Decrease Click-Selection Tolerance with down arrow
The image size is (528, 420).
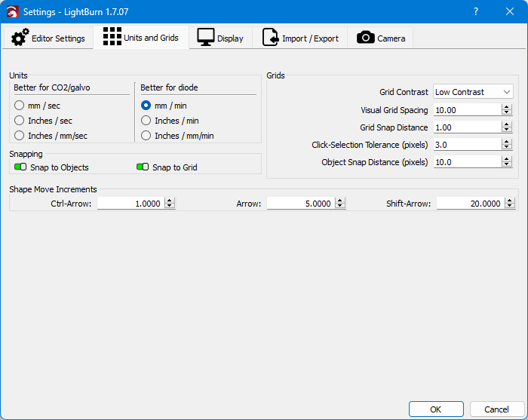pyautogui.click(x=506, y=147)
